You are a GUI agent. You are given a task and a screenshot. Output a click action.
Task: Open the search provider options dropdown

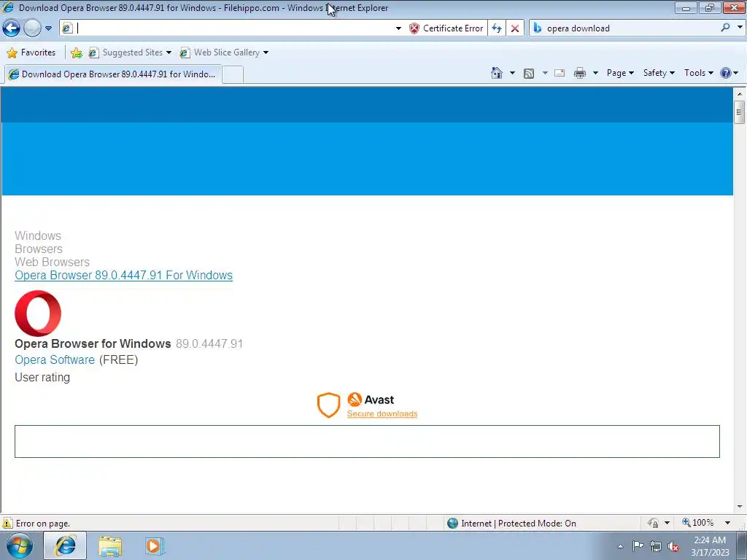740,28
